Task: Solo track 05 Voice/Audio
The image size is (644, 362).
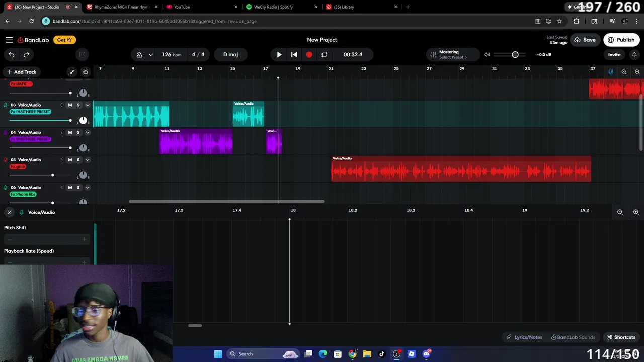Action: [78, 160]
